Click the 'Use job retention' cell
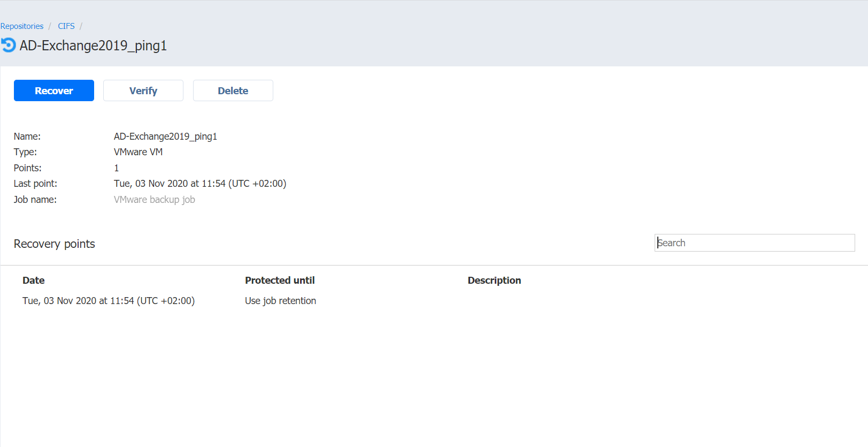868x447 pixels. (280, 301)
